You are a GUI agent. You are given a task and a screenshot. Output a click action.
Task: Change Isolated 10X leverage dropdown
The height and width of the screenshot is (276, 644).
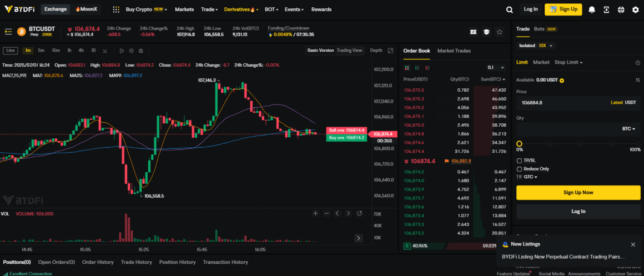click(536, 46)
